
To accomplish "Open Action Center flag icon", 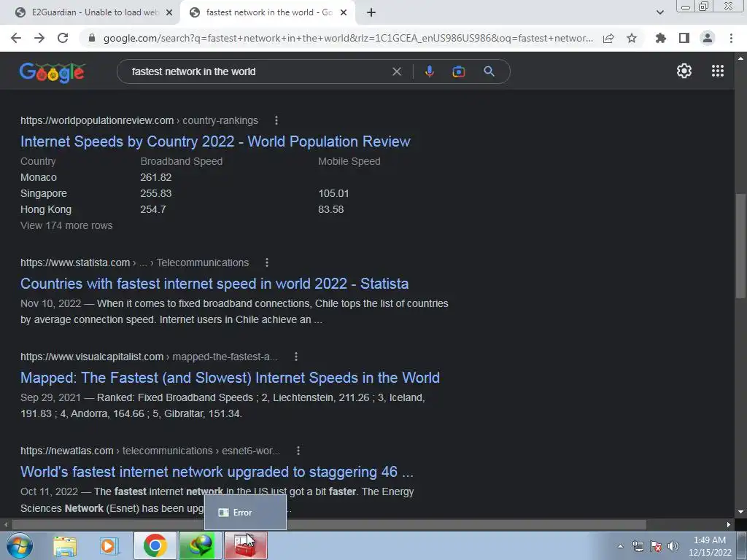I will (656, 546).
